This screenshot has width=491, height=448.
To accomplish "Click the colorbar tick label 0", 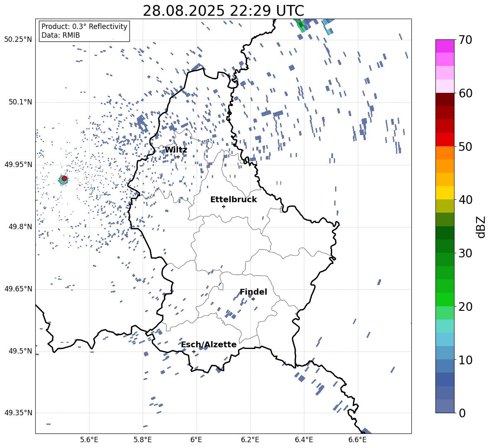I will (462, 413).
